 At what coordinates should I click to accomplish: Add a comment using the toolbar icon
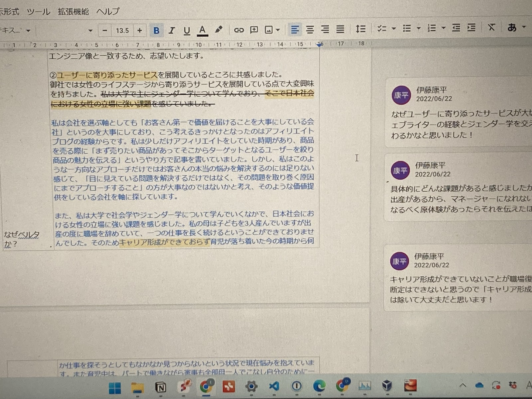[254, 30]
